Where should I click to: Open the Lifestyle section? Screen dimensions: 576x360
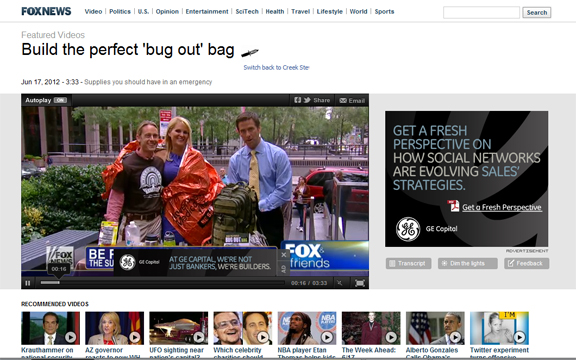330,11
